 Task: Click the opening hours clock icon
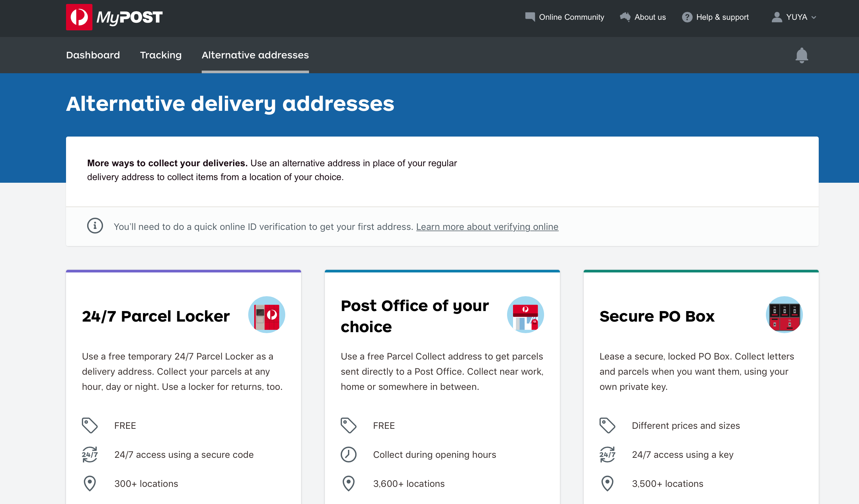(348, 454)
